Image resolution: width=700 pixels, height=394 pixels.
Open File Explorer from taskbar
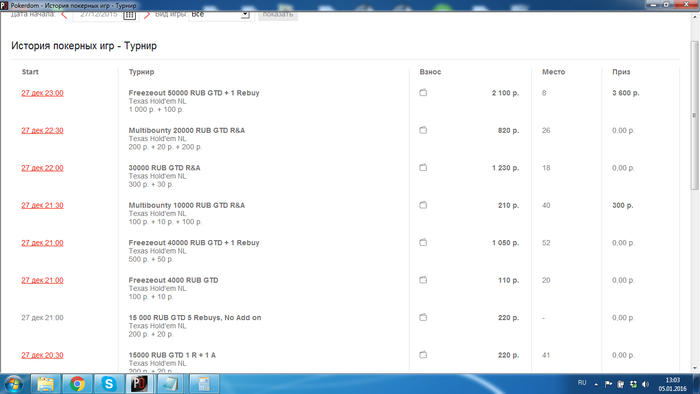[x=46, y=384]
